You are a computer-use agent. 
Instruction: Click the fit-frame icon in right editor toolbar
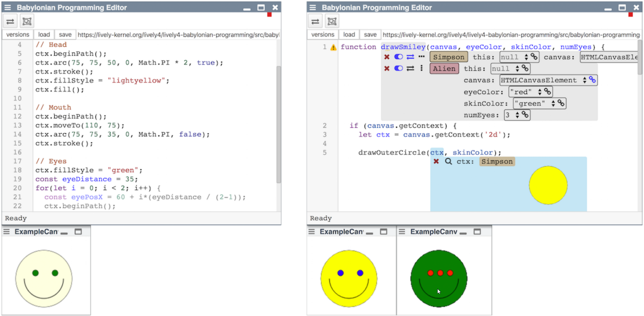332,21
